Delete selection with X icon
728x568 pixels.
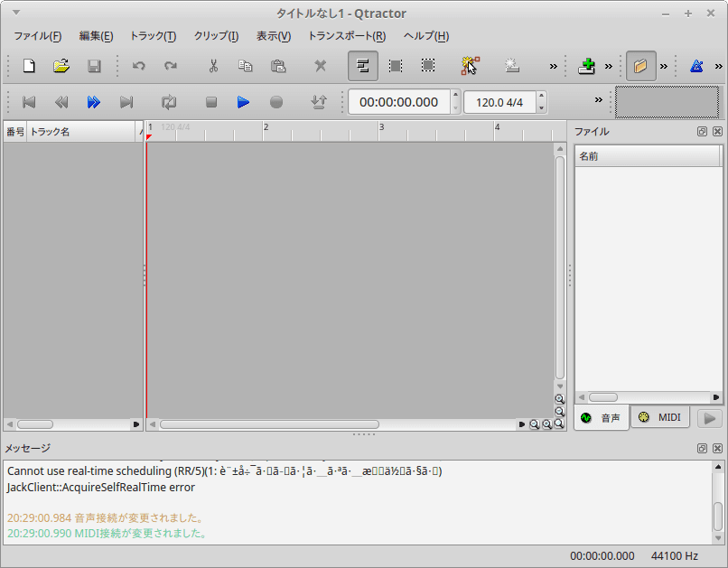(x=320, y=66)
